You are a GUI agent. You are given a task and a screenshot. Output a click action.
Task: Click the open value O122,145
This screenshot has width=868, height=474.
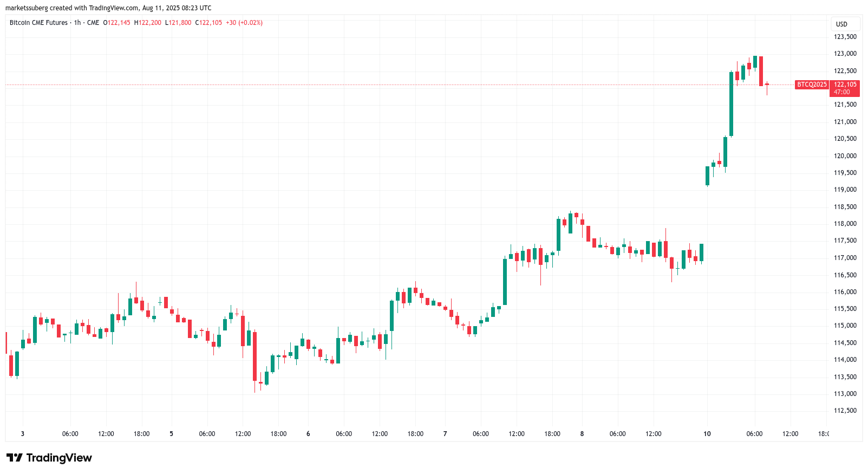click(x=117, y=23)
